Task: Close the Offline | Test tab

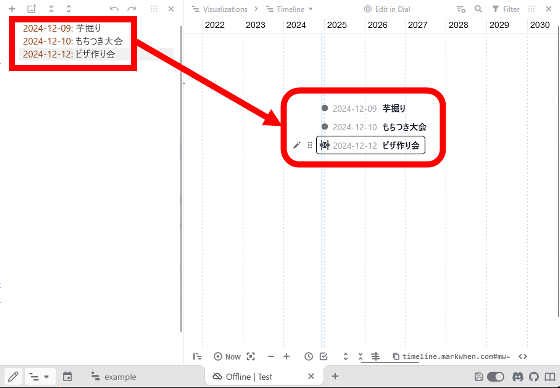Action: click(311, 376)
